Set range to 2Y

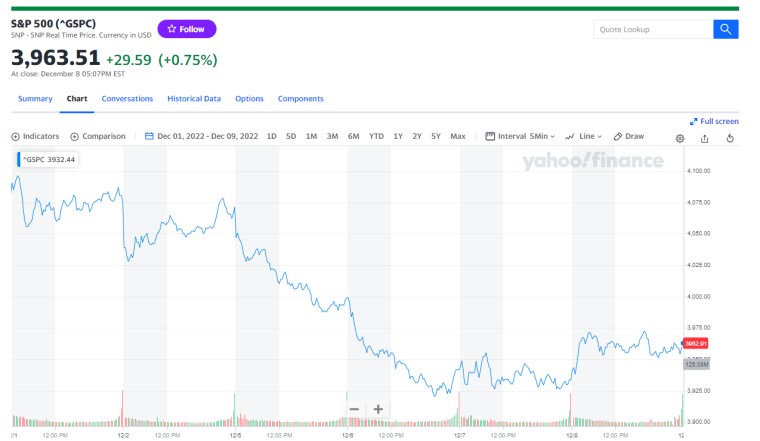click(x=417, y=136)
